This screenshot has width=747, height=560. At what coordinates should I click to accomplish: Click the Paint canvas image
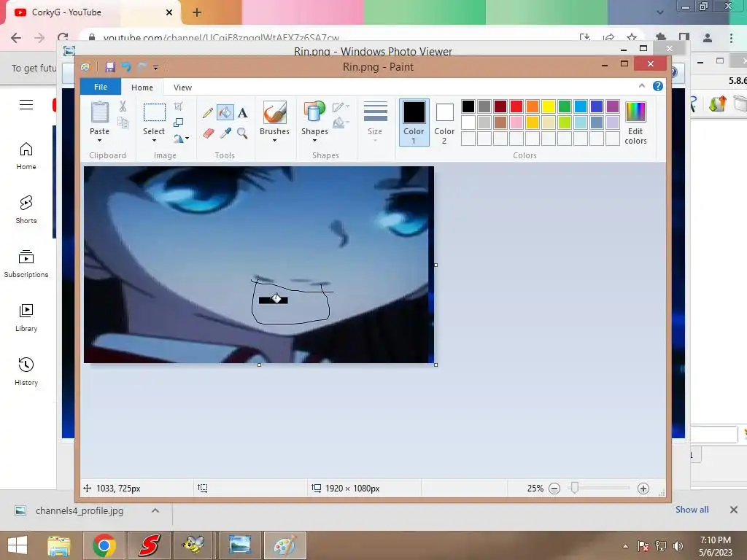[x=259, y=265]
